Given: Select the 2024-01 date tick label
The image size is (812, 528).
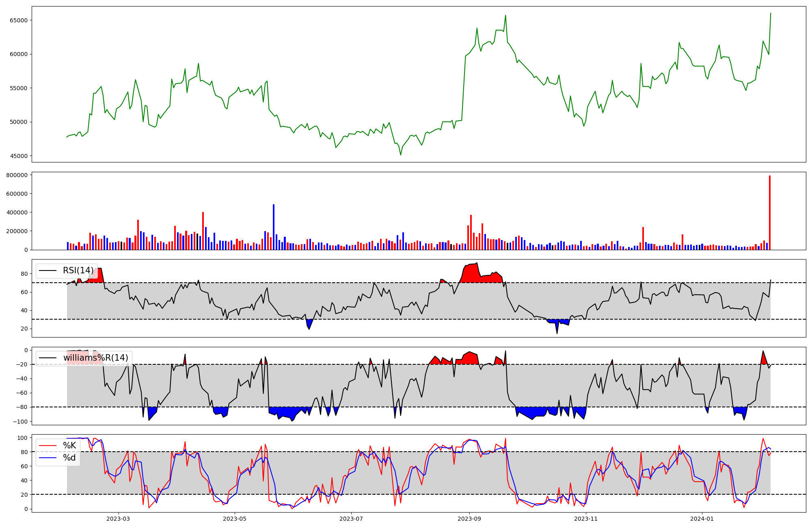Looking at the screenshot, I should tap(702, 519).
